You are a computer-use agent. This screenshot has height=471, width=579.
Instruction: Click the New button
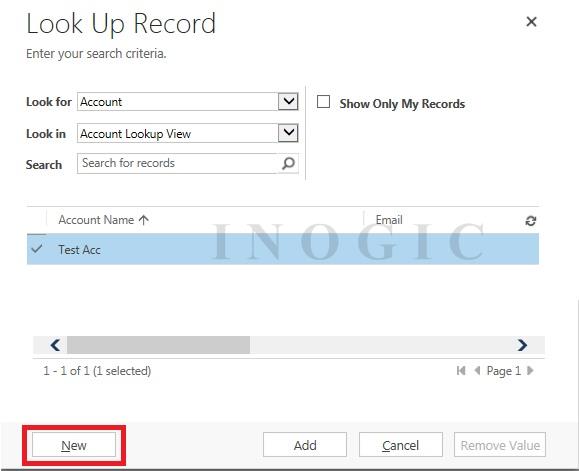pyautogui.click(x=74, y=445)
